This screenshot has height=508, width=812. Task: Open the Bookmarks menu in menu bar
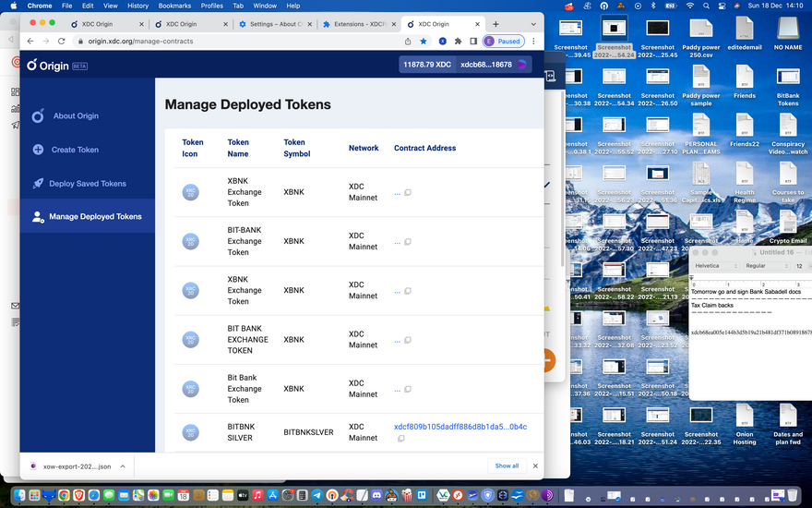(x=174, y=6)
